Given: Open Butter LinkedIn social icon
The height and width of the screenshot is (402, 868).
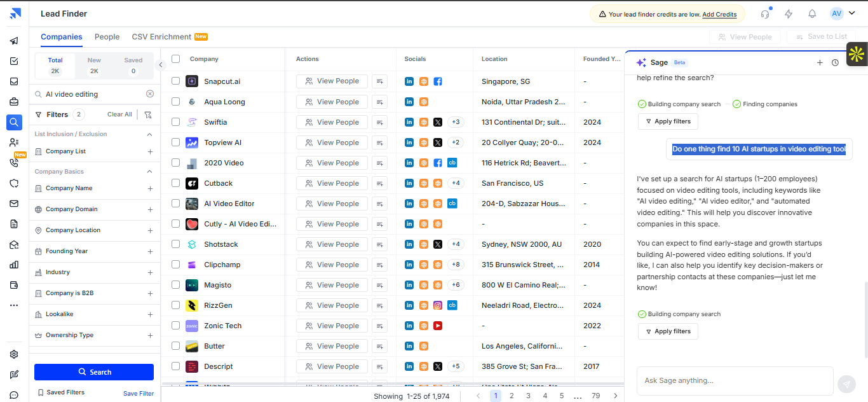Looking at the screenshot, I should pyautogui.click(x=410, y=346).
